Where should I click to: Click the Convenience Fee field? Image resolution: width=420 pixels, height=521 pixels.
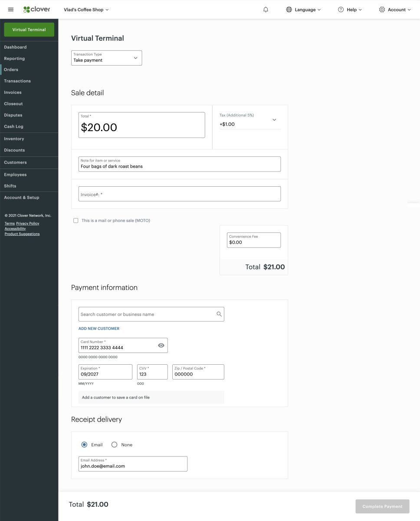[x=254, y=240]
